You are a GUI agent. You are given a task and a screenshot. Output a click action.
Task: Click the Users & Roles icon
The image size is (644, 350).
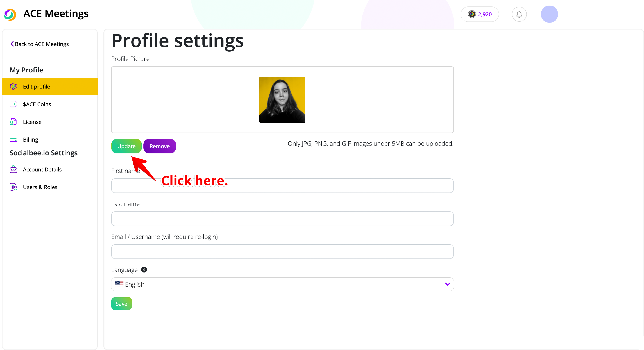[13, 187]
